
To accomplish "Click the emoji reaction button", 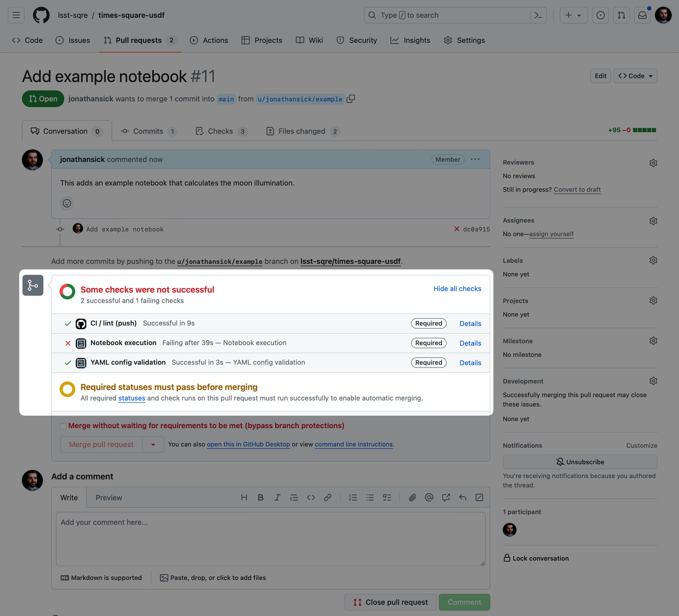I will (67, 203).
